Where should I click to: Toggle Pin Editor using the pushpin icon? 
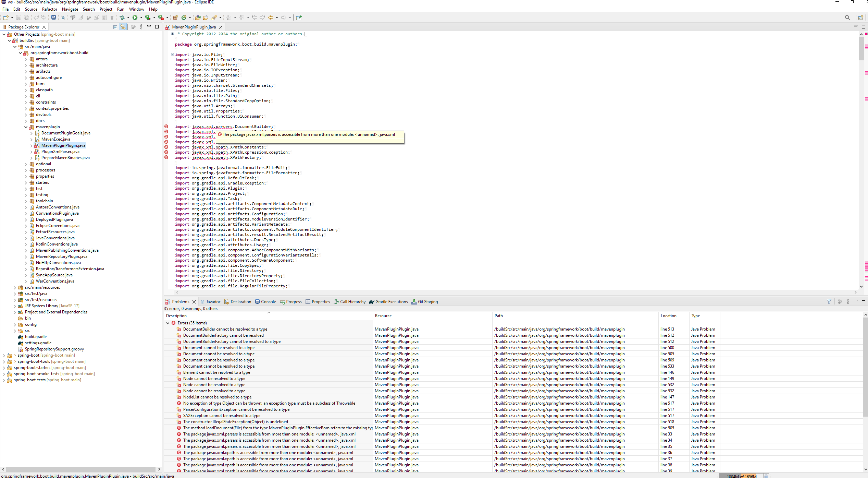click(x=298, y=17)
